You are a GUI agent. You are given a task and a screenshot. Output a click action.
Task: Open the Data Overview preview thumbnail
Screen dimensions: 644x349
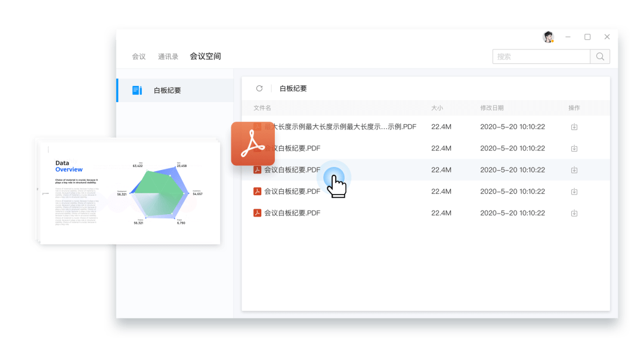126,191
